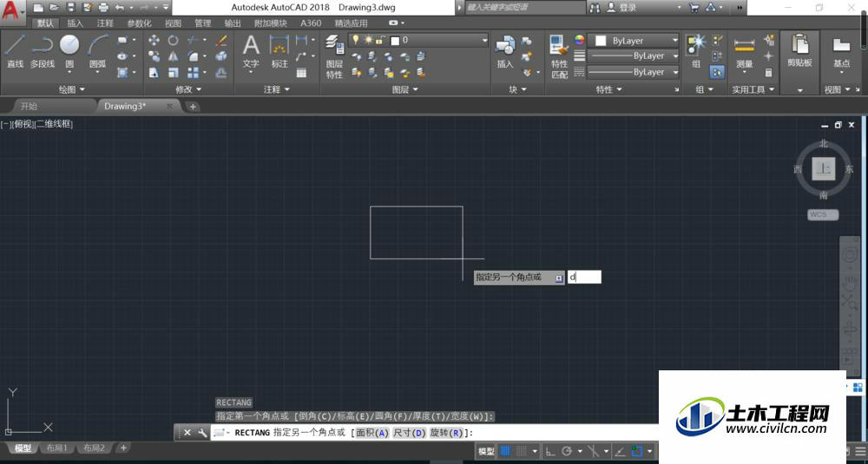Click the white layer color swatch
The height and width of the screenshot is (464, 868).
click(x=395, y=41)
